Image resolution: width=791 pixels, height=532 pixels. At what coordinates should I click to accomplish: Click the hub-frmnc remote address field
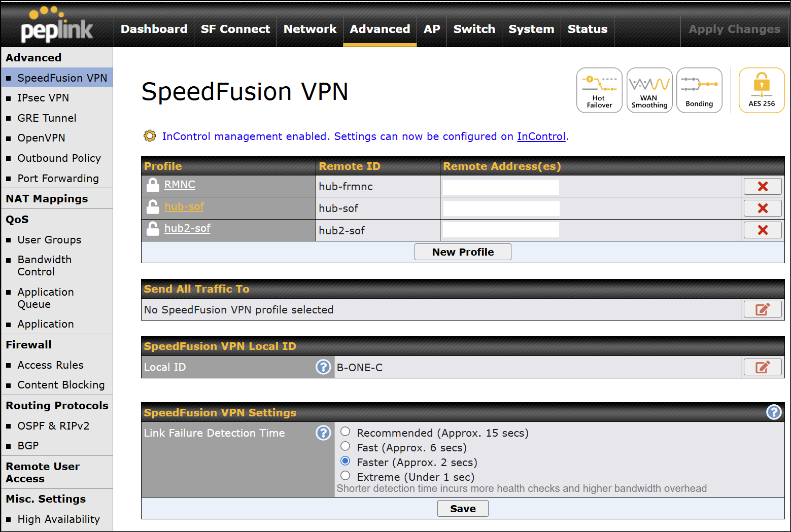click(501, 188)
